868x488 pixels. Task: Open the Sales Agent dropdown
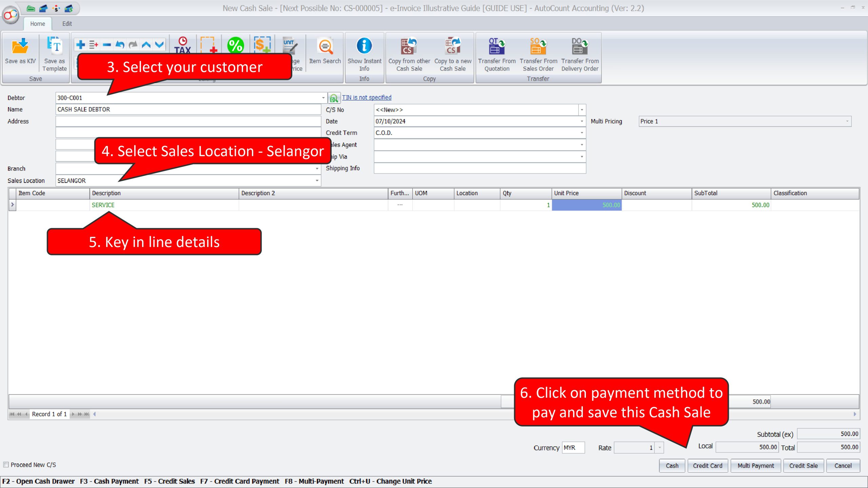[582, 145]
